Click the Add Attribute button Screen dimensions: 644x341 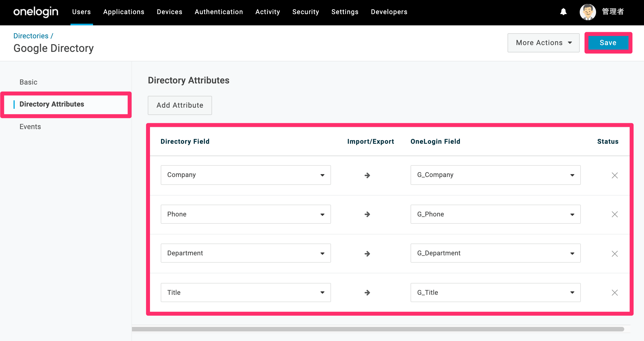click(180, 105)
